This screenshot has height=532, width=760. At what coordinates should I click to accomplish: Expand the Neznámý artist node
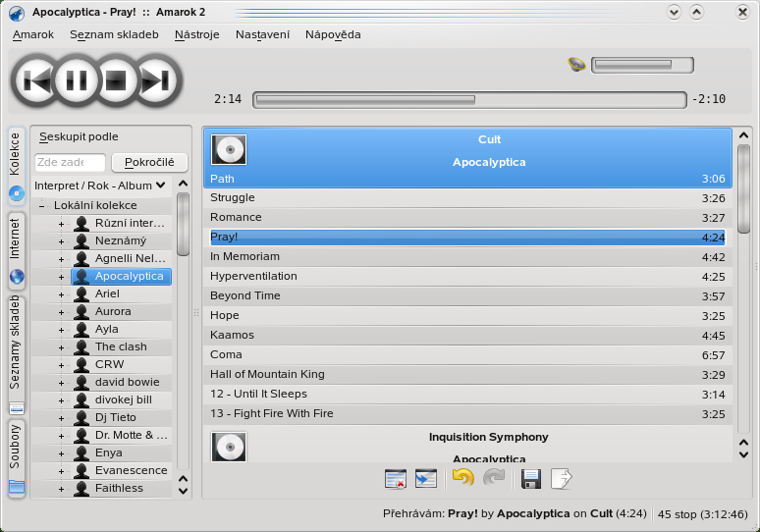coord(61,241)
